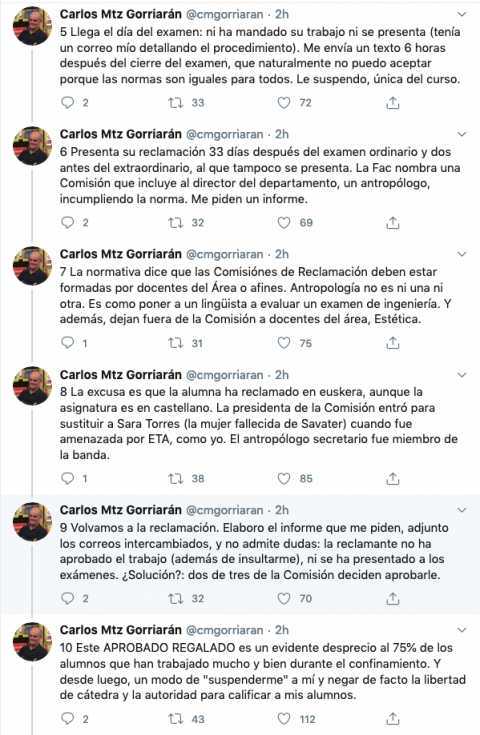
Task: Share tweet 5 via the upload icon
Action: click(392, 103)
